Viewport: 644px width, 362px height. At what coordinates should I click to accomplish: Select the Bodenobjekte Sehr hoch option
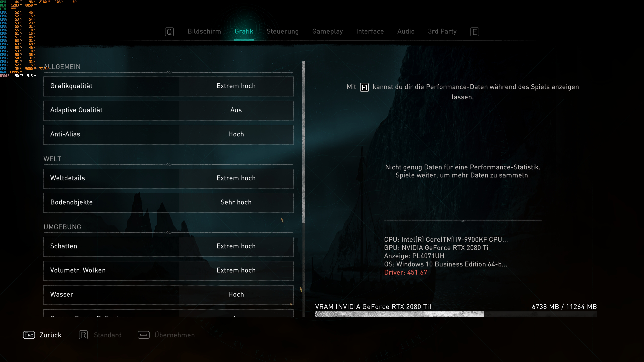[236, 202]
